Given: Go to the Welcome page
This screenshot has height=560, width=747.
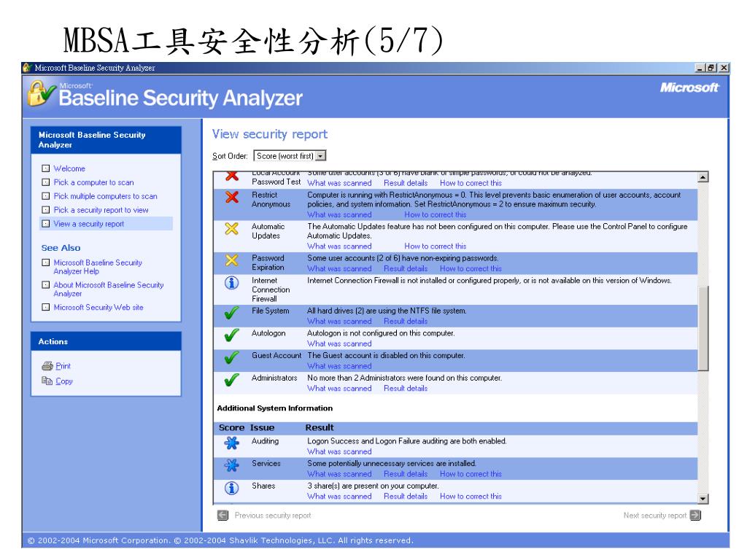Looking at the screenshot, I should 69,168.
